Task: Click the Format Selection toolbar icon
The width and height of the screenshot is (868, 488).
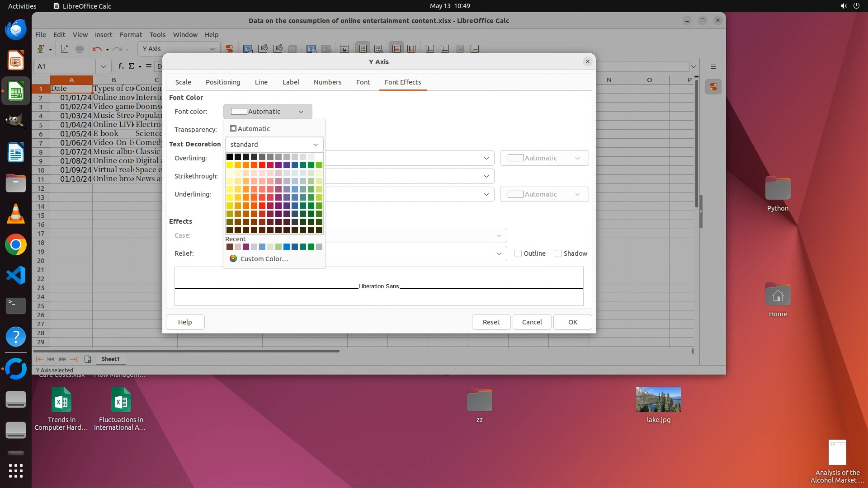Action: (x=229, y=49)
